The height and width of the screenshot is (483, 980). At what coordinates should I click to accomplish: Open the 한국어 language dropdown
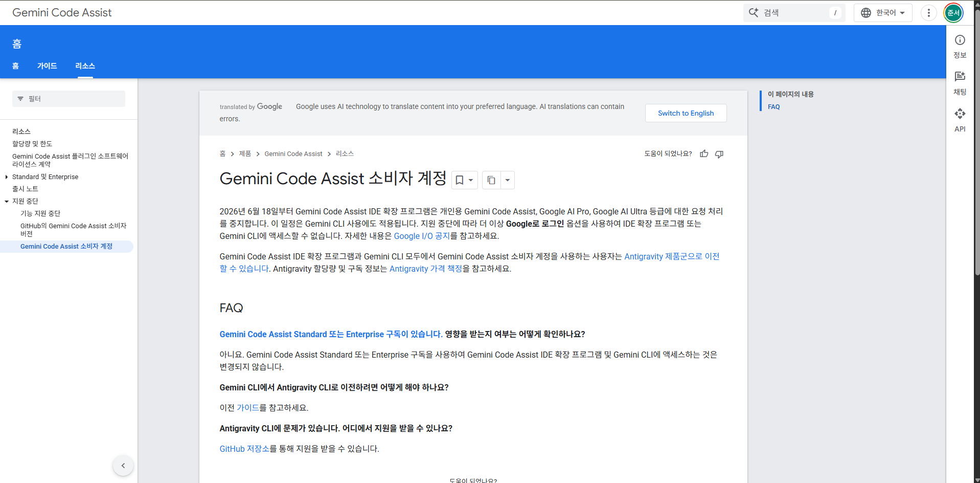click(x=883, y=13)
